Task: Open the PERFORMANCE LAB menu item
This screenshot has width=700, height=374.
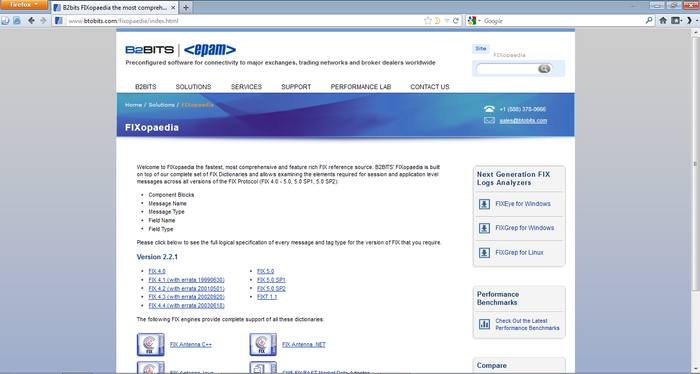Action: point(361,87)
